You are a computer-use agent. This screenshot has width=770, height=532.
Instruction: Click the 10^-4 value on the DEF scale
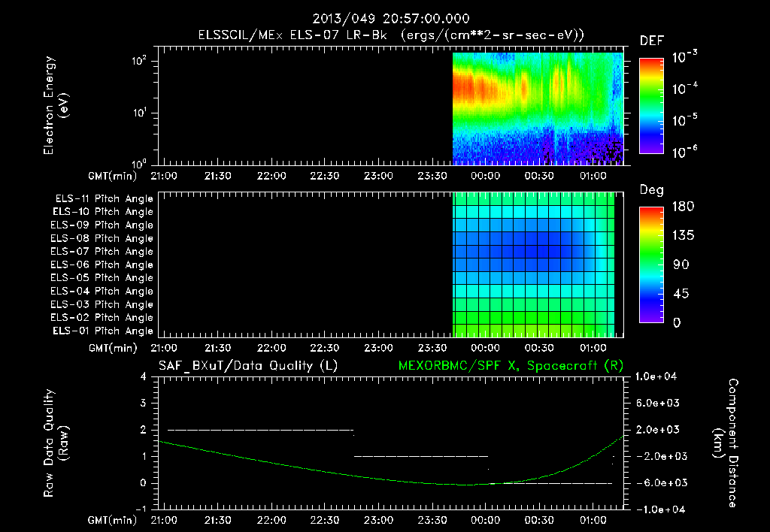click(684, 89)
